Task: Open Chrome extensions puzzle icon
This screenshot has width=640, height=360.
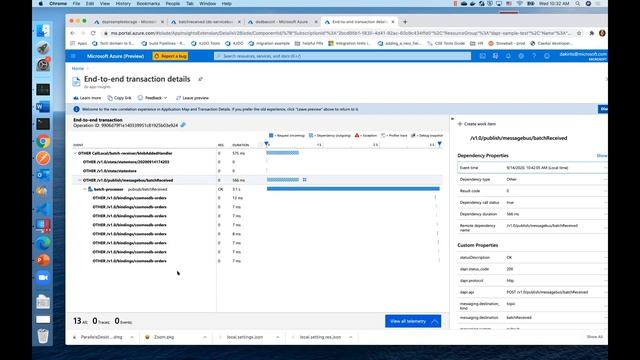Action: [x=591, y=33]
